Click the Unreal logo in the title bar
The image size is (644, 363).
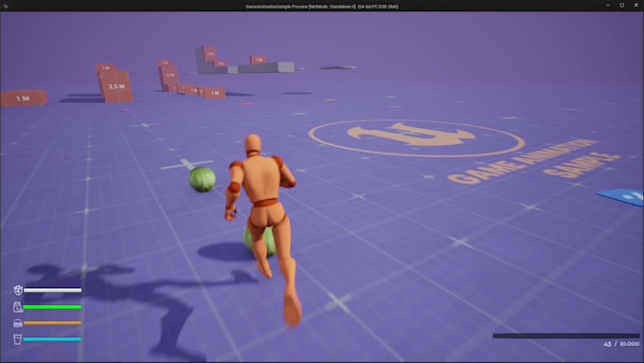click(x=6, y=6)
